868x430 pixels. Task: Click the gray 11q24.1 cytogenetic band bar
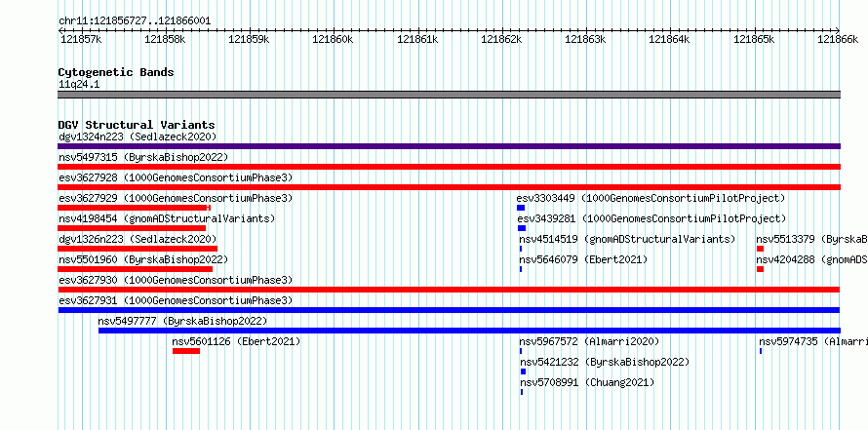point(449,94)
